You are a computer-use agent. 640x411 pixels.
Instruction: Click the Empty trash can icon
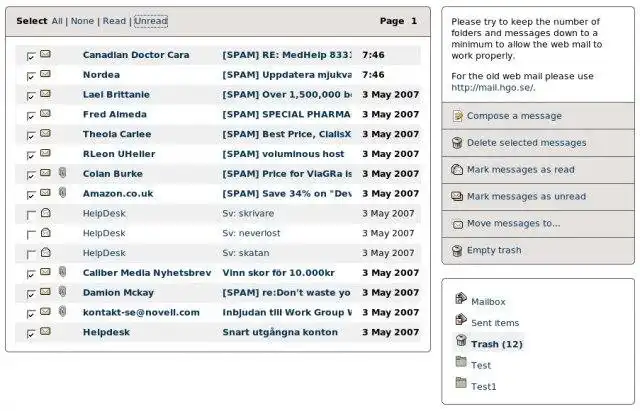pyautogui.click(x=457, y=251)
